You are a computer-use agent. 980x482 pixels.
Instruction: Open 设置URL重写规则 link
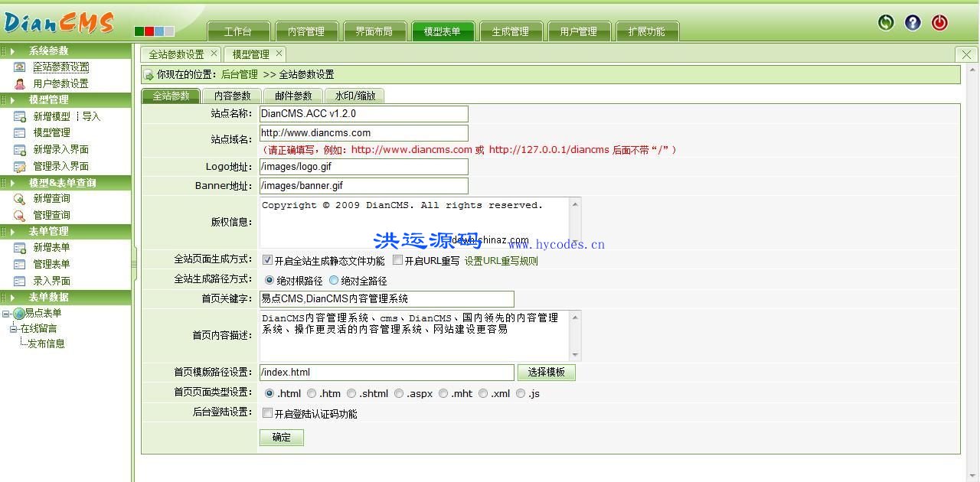[501, 261]
